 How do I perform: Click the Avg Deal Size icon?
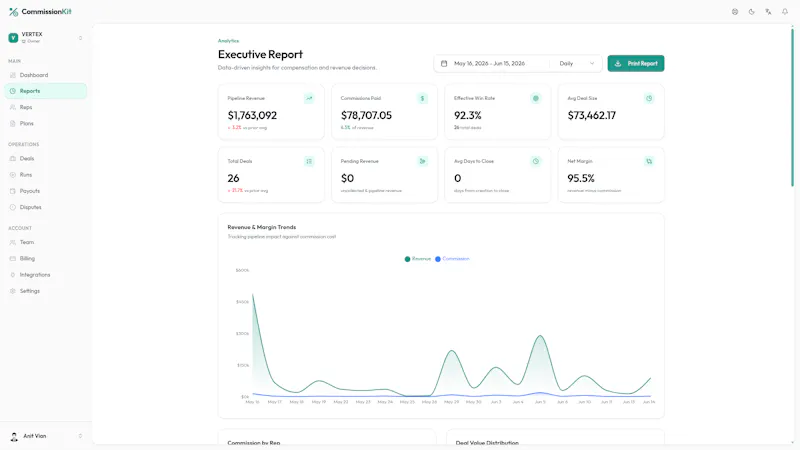click(649, 98)
